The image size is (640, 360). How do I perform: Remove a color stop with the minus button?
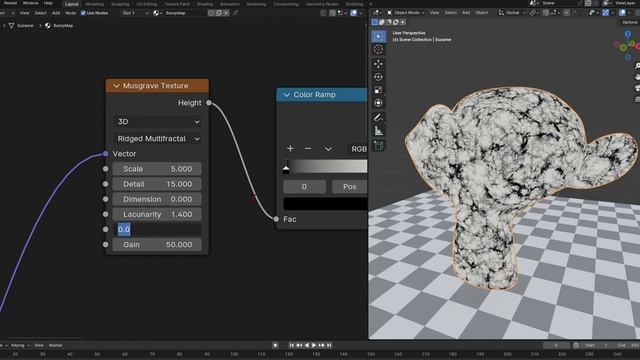(308, 149)
